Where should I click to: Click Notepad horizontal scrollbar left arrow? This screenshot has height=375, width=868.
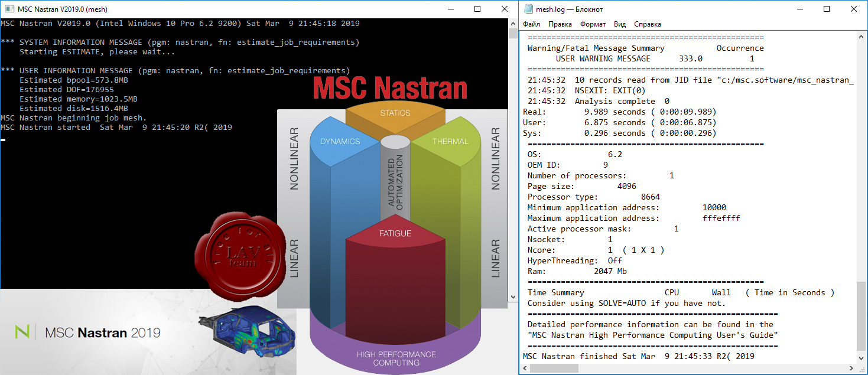click(526, 367)
